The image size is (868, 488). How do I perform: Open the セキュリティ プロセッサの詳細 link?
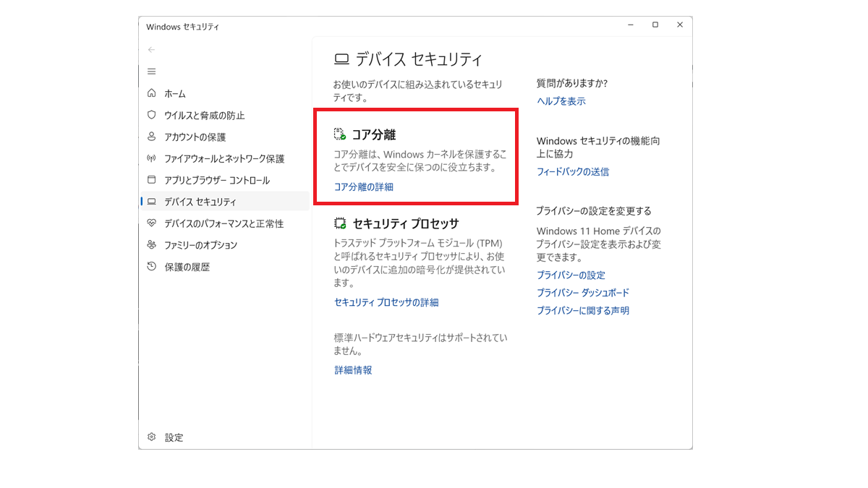click(x=386, y=303)
